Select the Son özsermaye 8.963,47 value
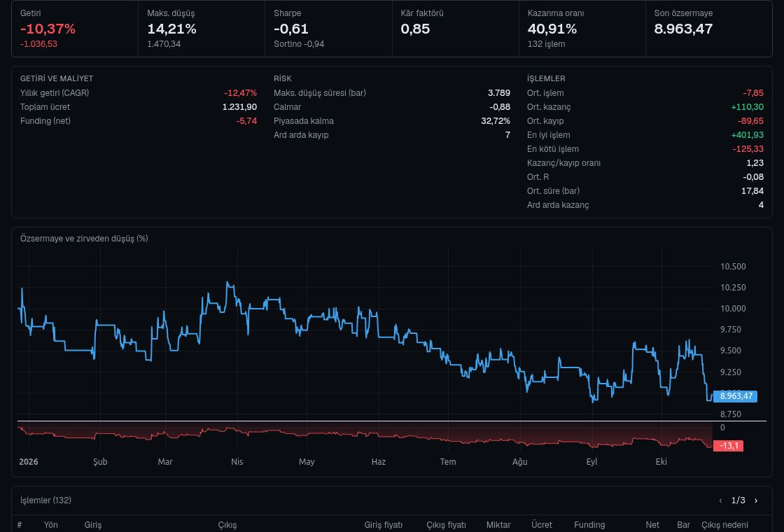The width and height of the screenshot is (784, 532). click(x=683, y=29)
